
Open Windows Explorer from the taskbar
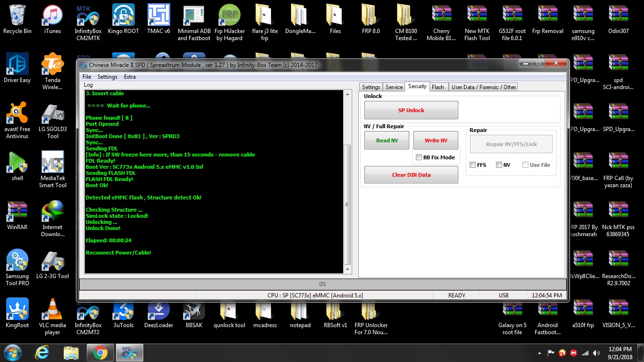71,353
